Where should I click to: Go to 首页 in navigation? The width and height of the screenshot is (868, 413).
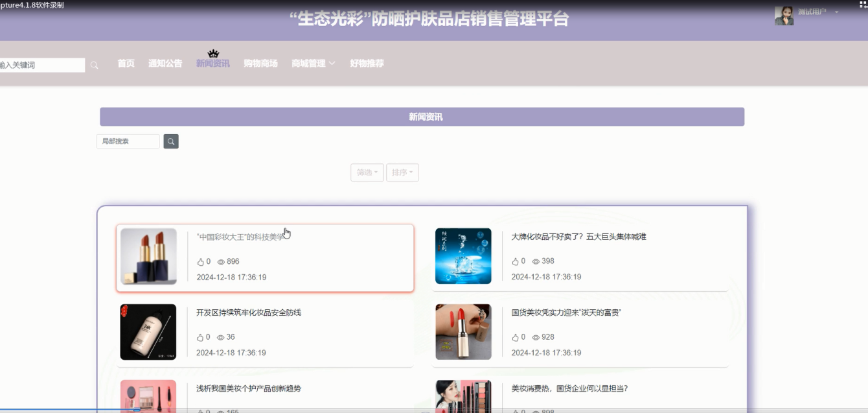click(126, 64)
